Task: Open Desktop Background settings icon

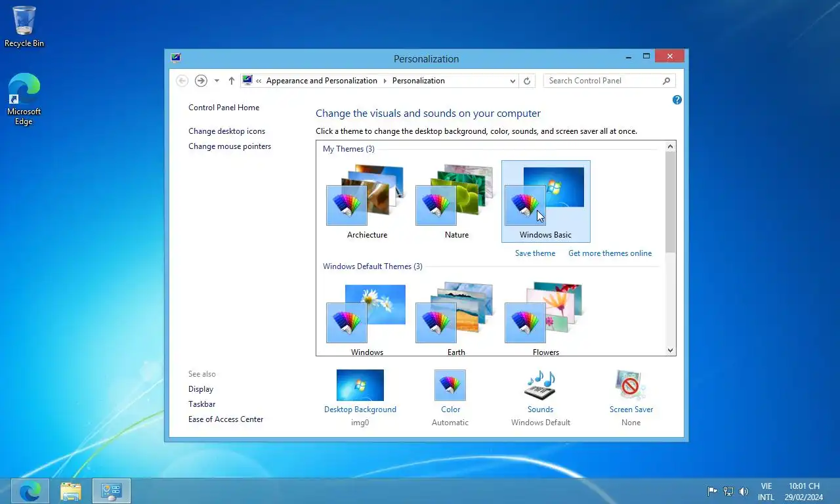Action: click(x=360, y=385)
